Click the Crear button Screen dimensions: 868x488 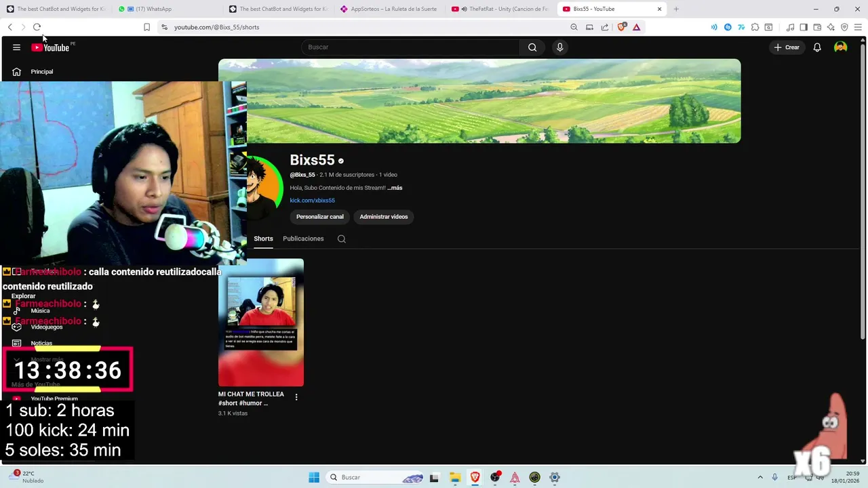coord(787,47)
